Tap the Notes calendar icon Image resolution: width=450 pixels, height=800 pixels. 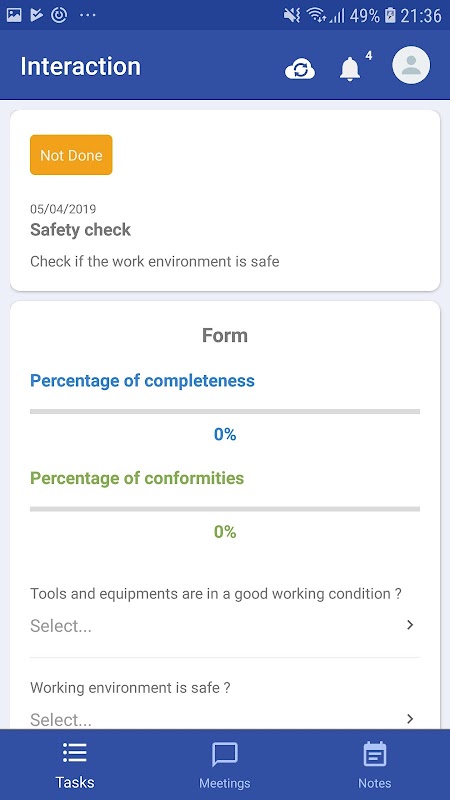[374, 754]
